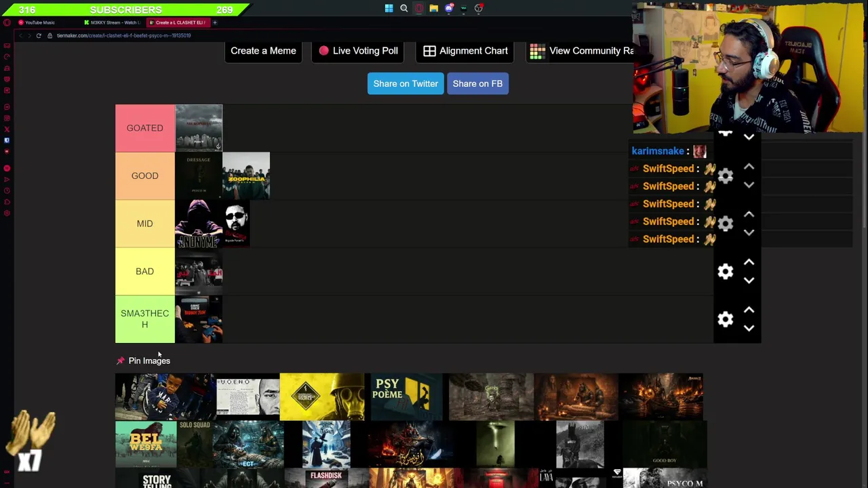
Task: Click the MID tier label
Action: (145, 224)
